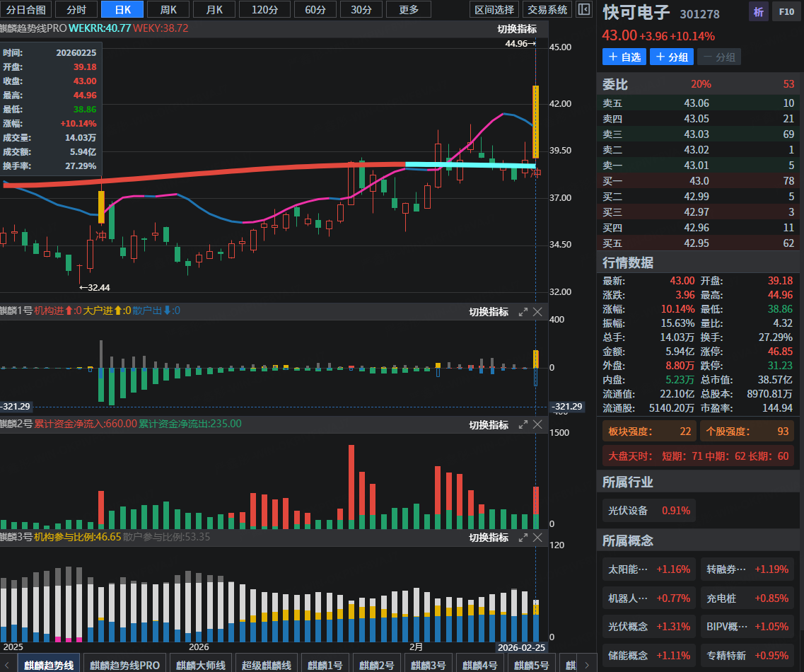This screenshot has height=672, width=804.
Task: Open 切换指标 for the 麒麟2号 panel
Action: (x=489, y=425)
